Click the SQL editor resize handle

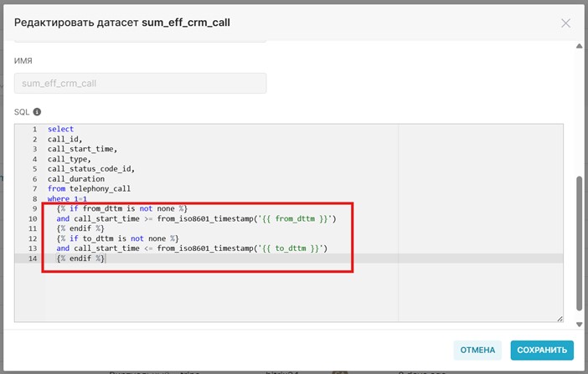559,318
